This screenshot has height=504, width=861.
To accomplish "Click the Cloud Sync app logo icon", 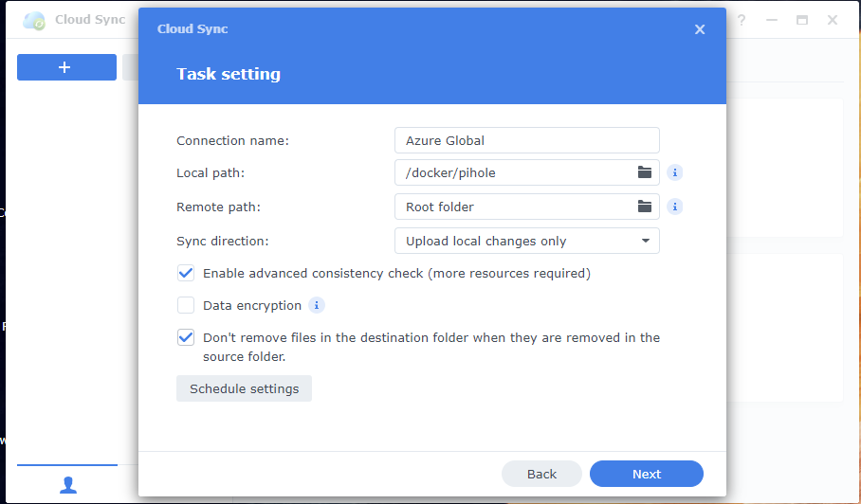I will pos(34,20).
